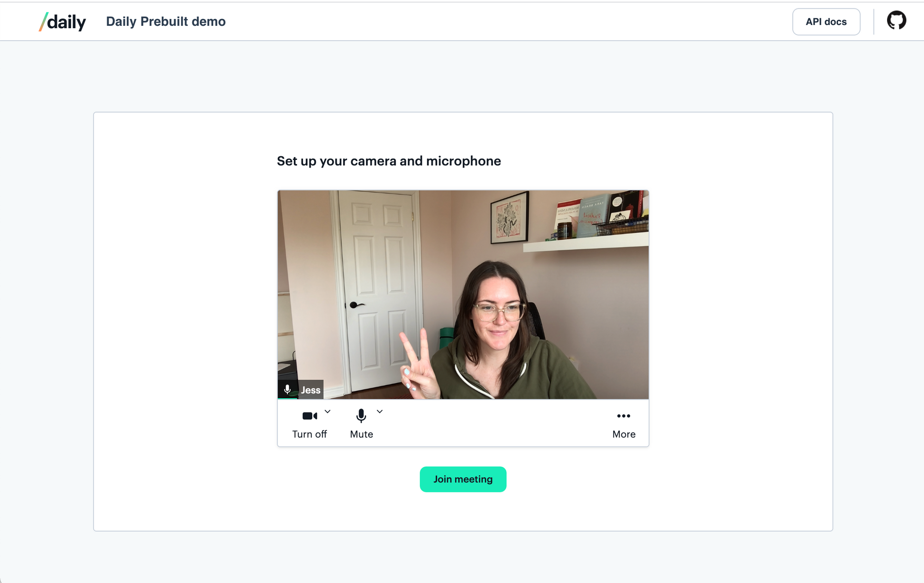Screen dimensions: 924x583
Task: Click the setup heading text
Action: tap(389, 161)
